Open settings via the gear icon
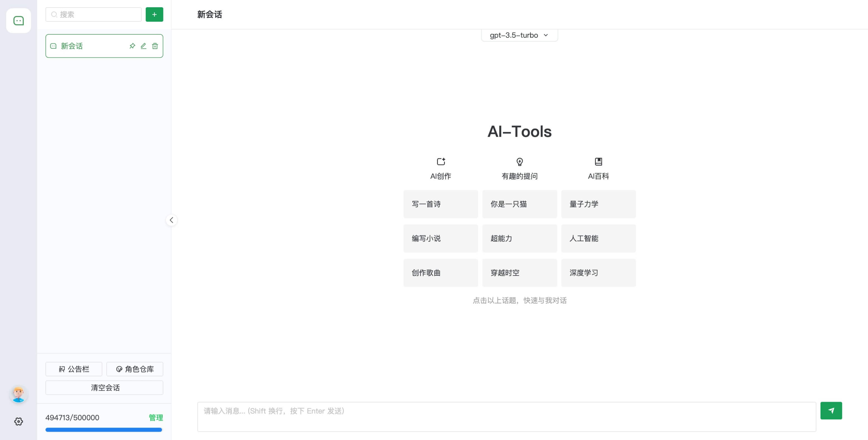868x440 pixels. point(18,421)
